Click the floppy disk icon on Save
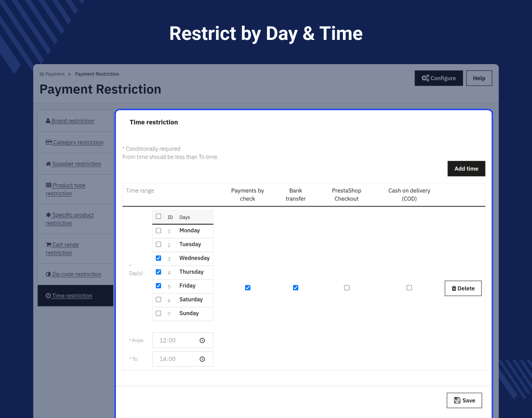This screenshot has width=532, height=418. click(457, 400)
